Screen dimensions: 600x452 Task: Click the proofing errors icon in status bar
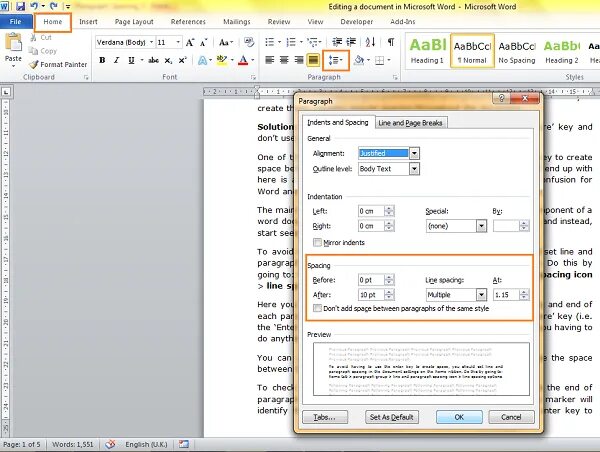[x=110, y=444]
